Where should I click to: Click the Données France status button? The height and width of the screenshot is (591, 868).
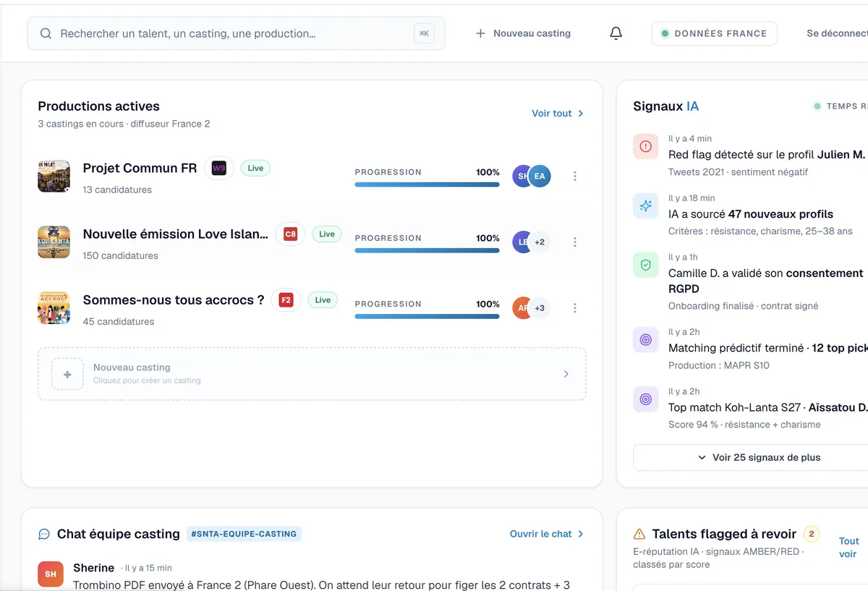pos(714,33)
